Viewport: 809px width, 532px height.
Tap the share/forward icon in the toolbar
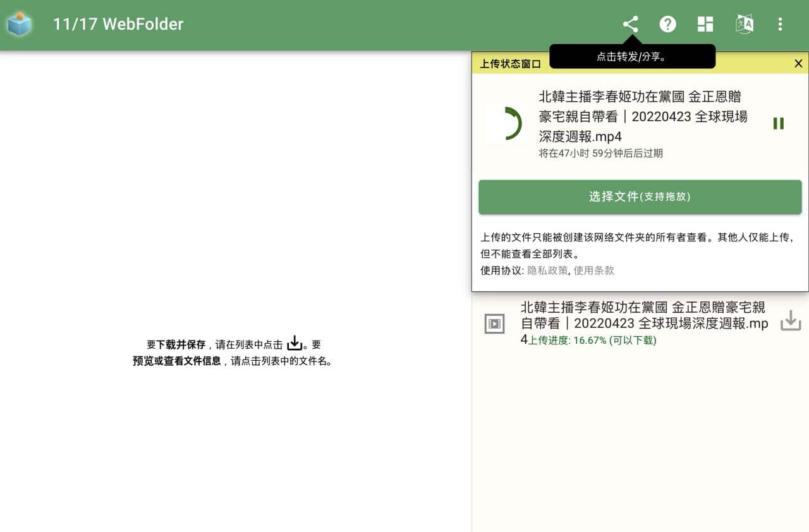point(631,23)
